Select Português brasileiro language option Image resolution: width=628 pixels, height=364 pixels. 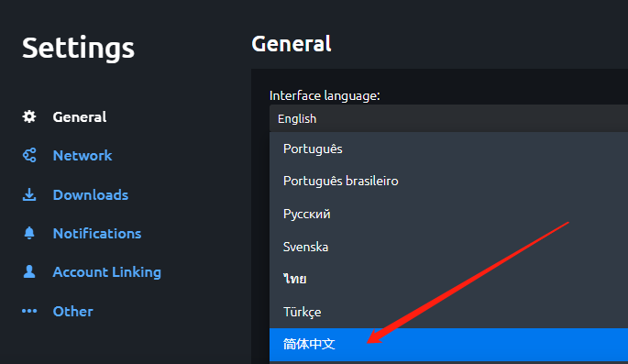pos(448,181)
